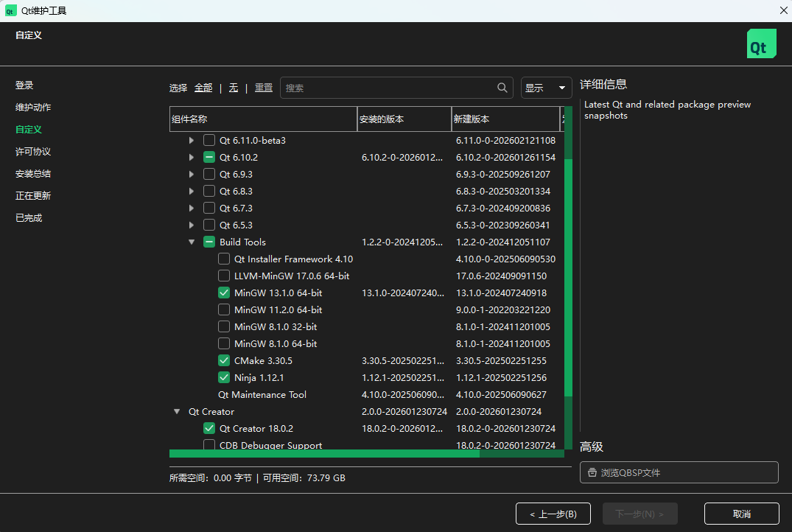Expand the Qt 6.7.3 node
The image size is (792, 532).
click(192, 208)
